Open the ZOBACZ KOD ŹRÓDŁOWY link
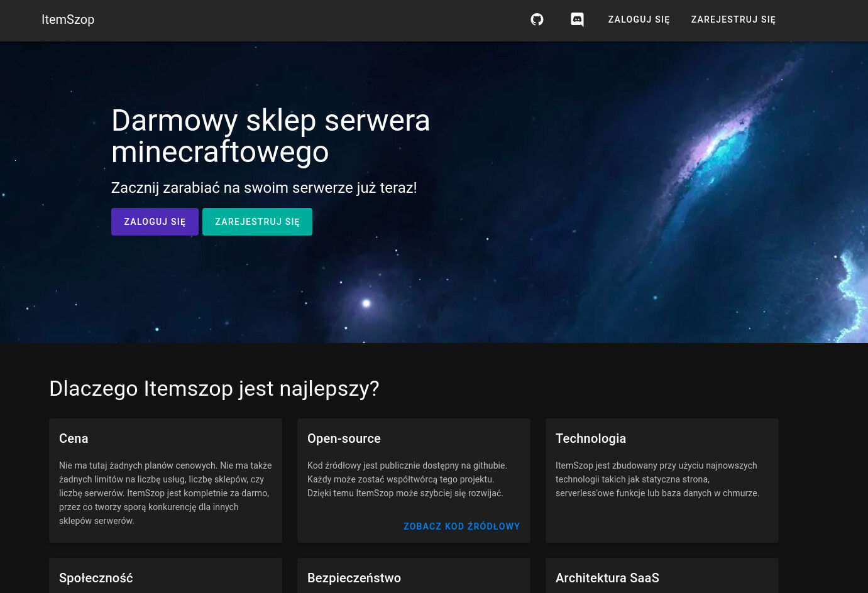868x593 pixels. point(461,526)
